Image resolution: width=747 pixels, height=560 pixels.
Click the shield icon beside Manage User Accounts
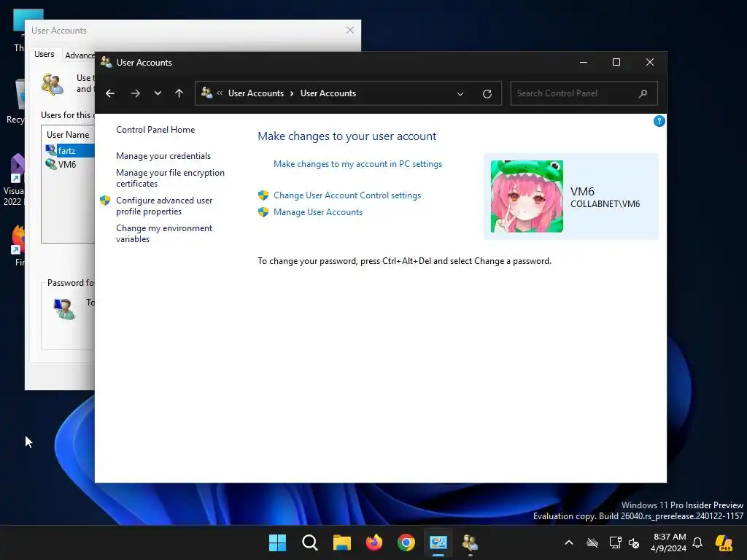coord(263,212)
